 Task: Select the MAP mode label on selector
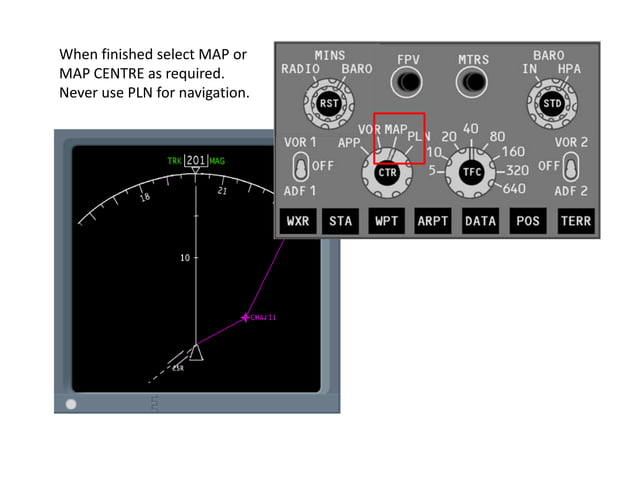pos(396,130)
